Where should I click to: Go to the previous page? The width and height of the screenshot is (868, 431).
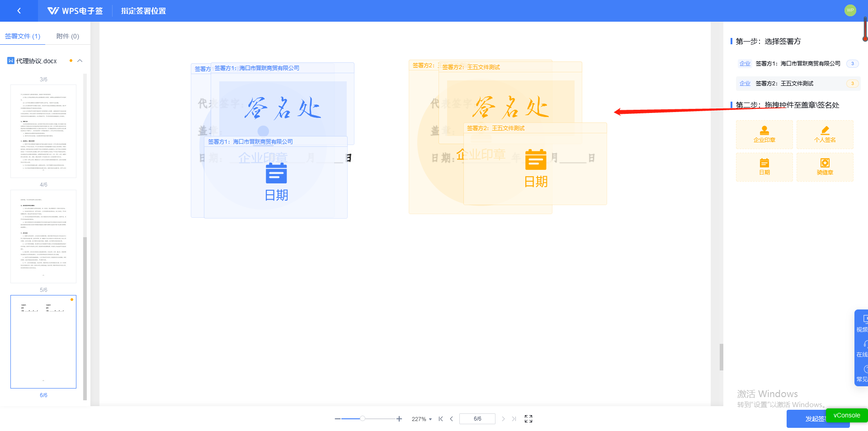(x=451, y=419)
